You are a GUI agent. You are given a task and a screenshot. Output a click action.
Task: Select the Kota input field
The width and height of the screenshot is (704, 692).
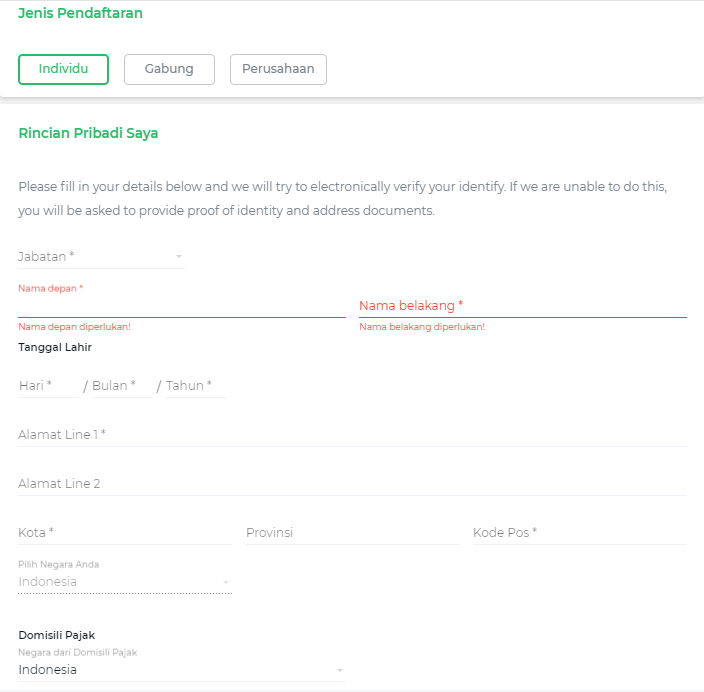tap(124, 533)
